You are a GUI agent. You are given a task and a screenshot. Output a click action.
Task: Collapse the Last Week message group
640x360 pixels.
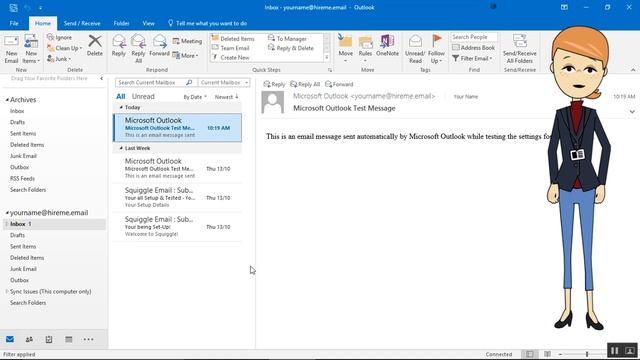(x=121, y=148)
